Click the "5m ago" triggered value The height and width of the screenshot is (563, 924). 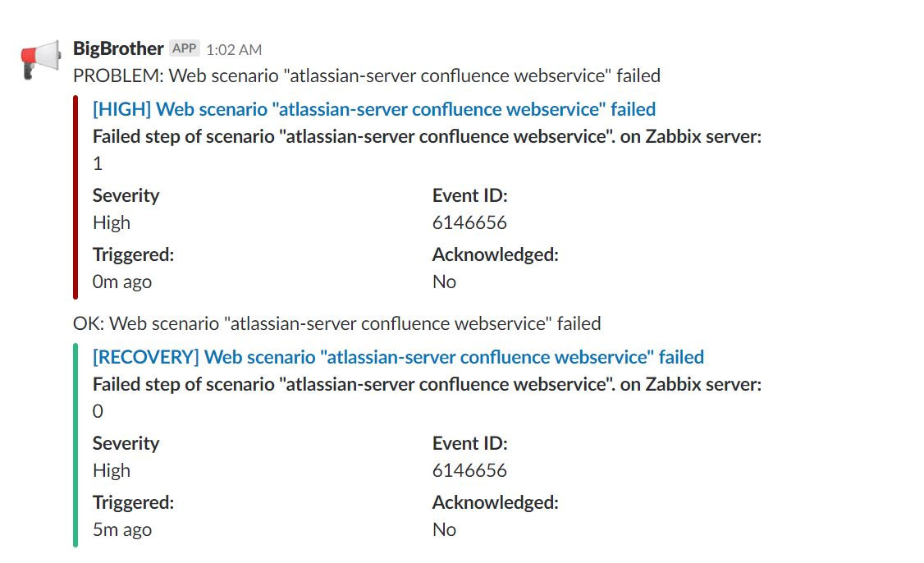point(122,529)
